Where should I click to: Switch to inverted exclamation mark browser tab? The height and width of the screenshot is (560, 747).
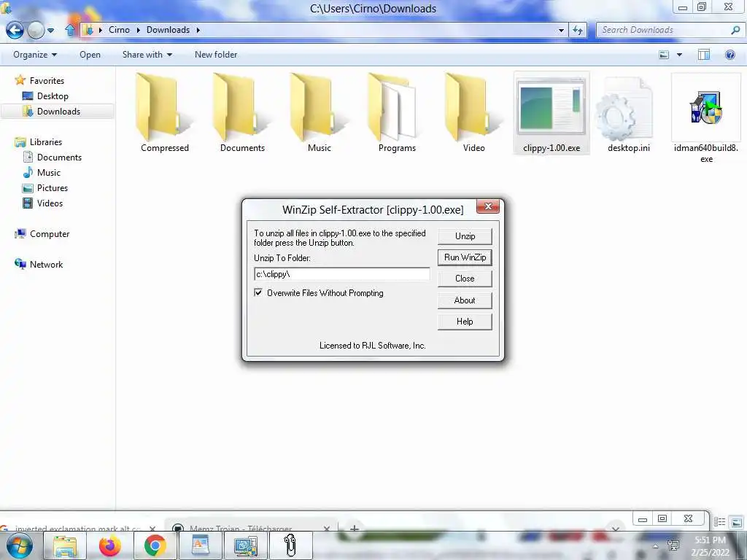[79, 528]
